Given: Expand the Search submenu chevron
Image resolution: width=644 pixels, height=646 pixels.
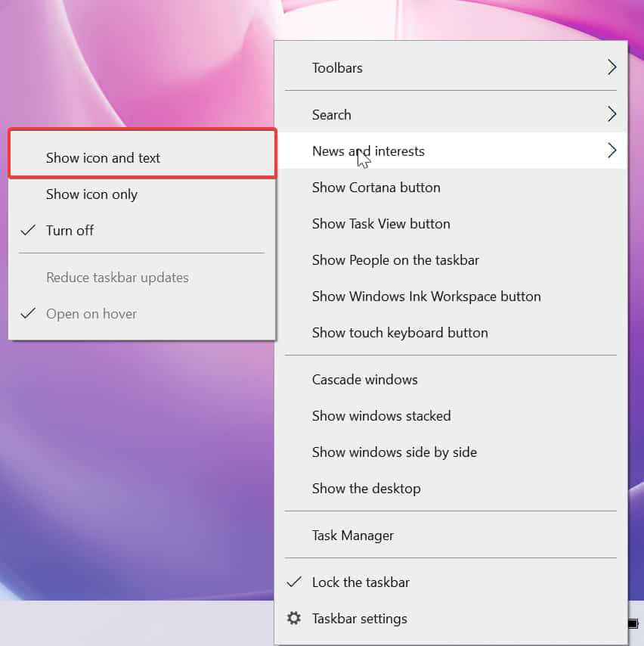Looking at the screenshot, I should pos(612,114).
